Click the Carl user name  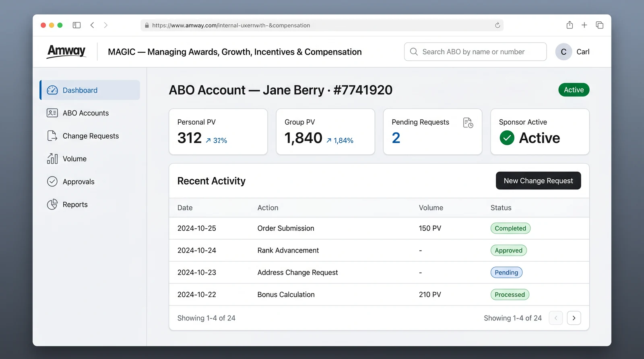pos(583,51)
